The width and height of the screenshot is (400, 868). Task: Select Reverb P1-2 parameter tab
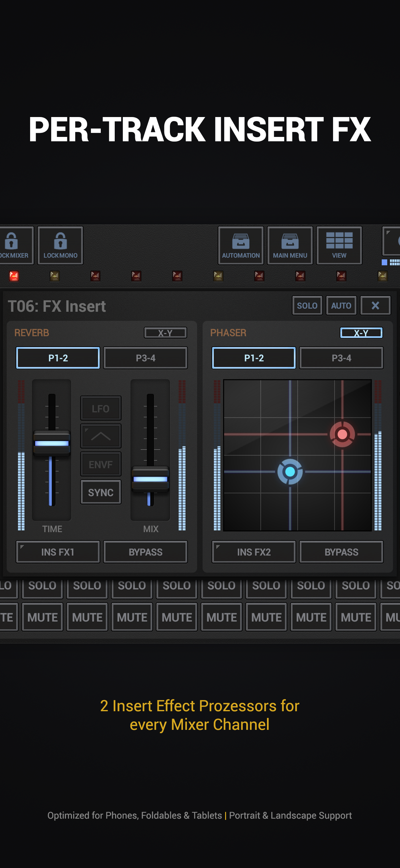(58, 358)
